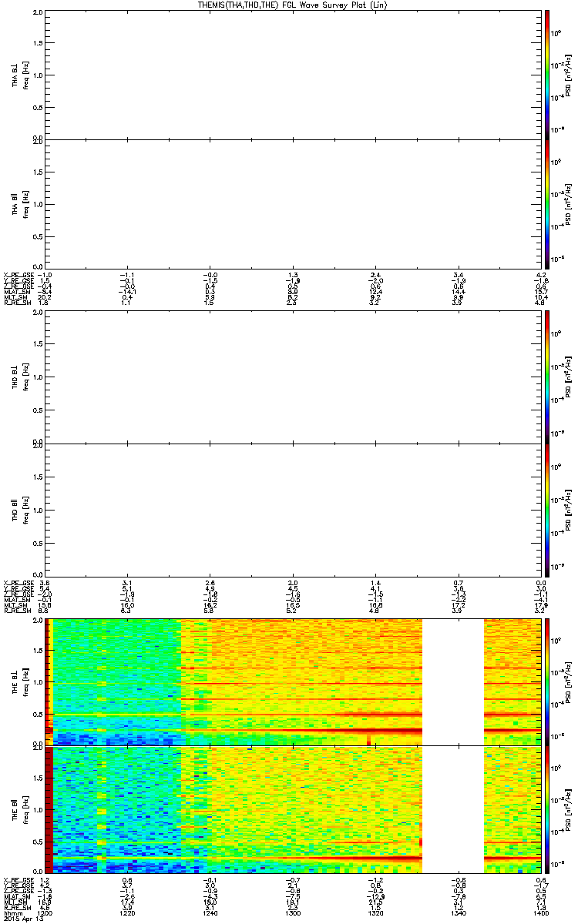Click the empty THA B-parallel plot panel
The height and width of the screenshot is (924, 578).
[294, 203]
